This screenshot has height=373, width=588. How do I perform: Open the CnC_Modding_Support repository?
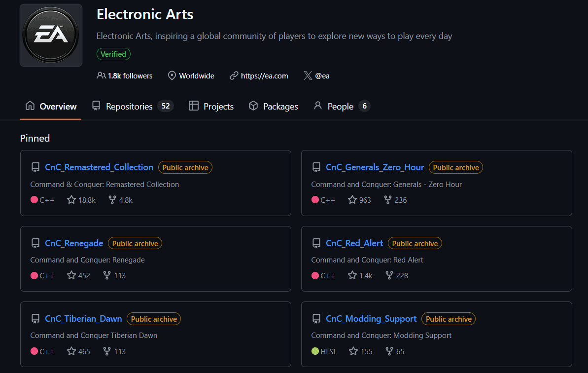pyautogui.click(x=371, y=319)
